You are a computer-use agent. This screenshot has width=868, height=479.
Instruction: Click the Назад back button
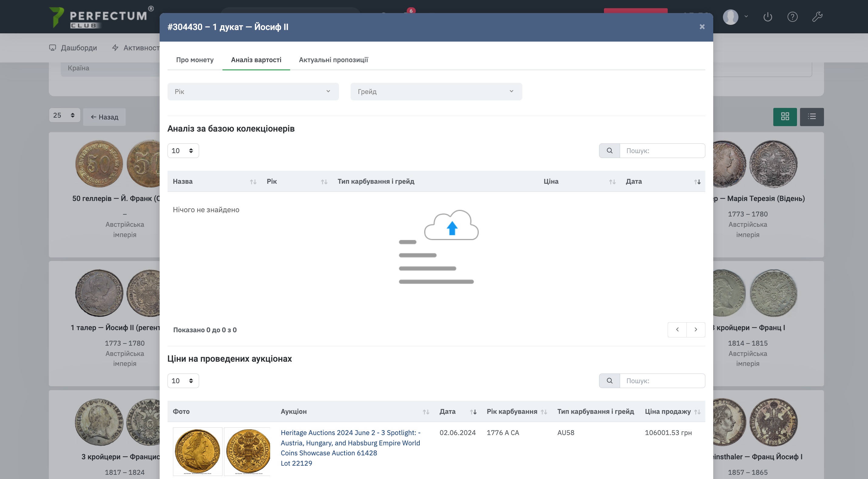[104, 117]
